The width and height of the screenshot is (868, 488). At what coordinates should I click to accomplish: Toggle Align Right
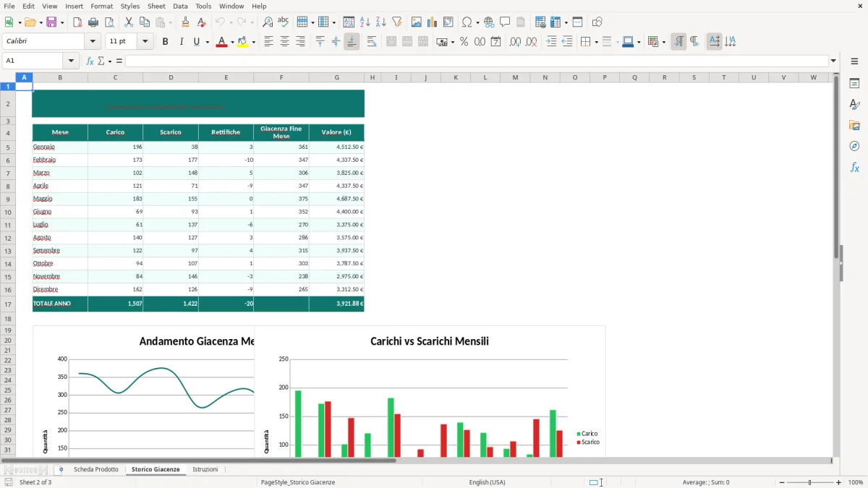click(301, 42)
